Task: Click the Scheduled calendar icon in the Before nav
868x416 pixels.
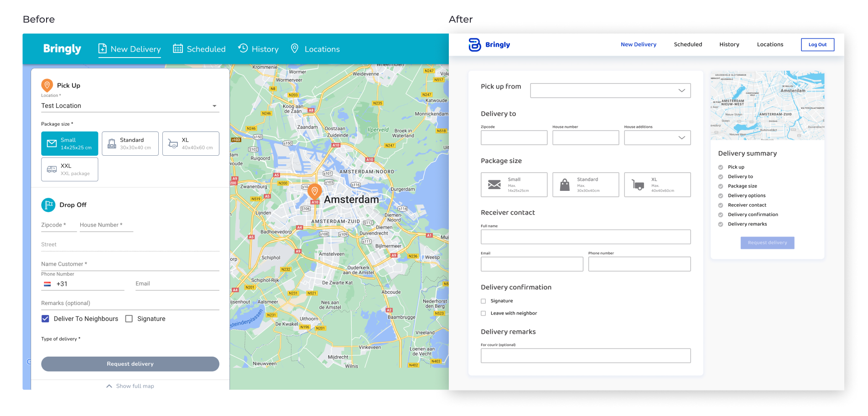Action: [x=178, y=48]
